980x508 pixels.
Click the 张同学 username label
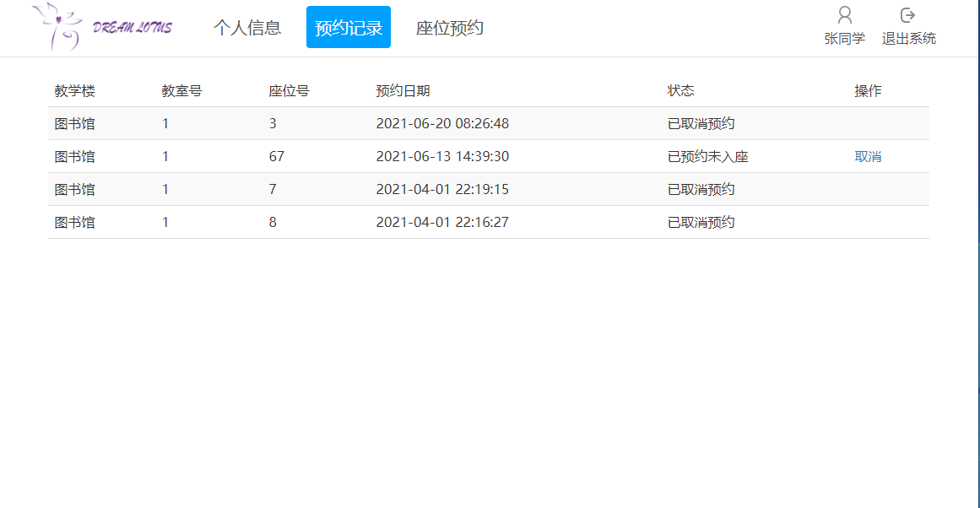coord(844,38)
